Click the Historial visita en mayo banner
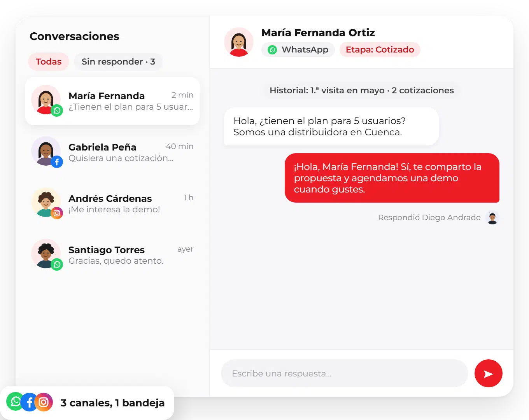 [x=362, y=90]
